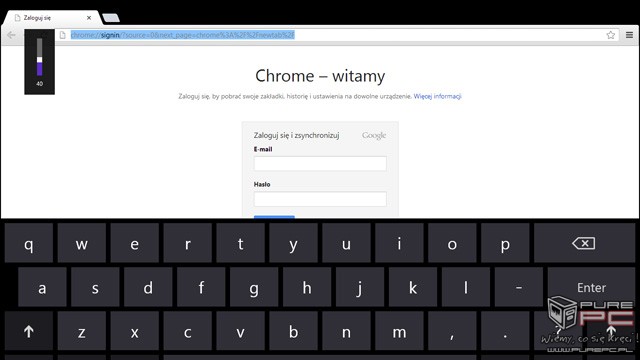Tap the 'b' key
640x360 pixels.
pyautogui.click(x=293, y=331)
